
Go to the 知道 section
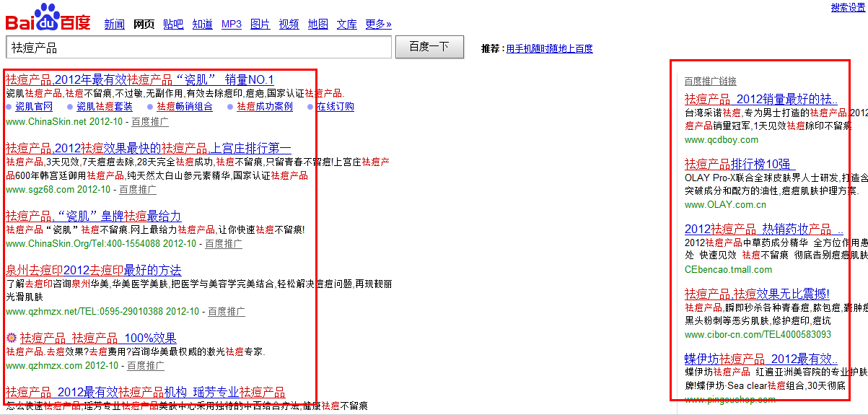tap(203, 25)
